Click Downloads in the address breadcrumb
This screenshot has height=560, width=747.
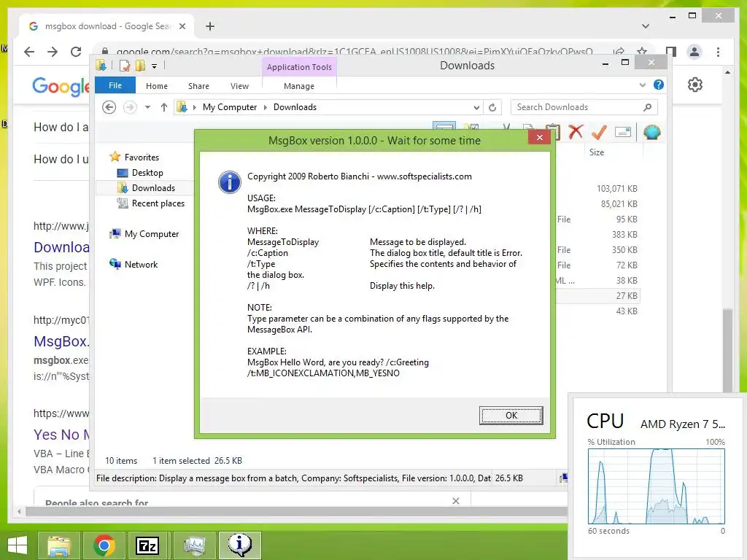point(295,107)
